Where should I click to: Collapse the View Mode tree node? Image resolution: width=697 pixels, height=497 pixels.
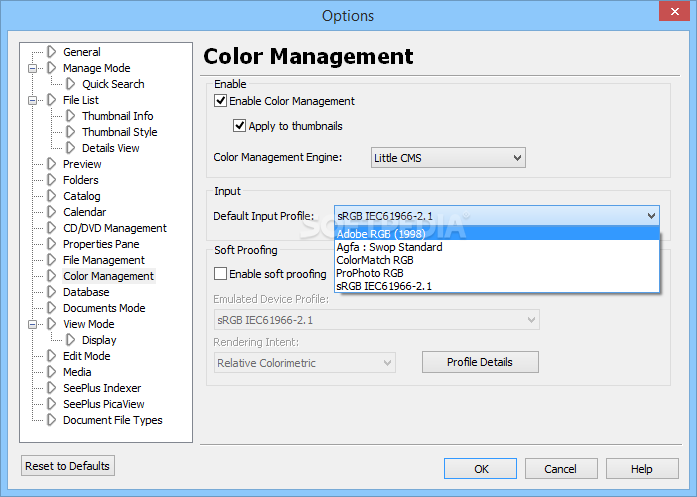(x=33, y=324)
